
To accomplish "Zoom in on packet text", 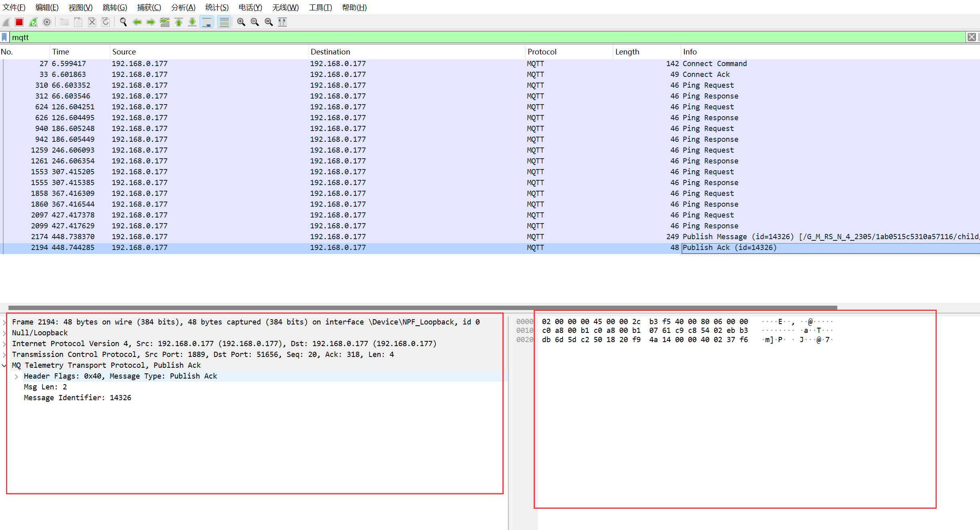I will [241, 22].
